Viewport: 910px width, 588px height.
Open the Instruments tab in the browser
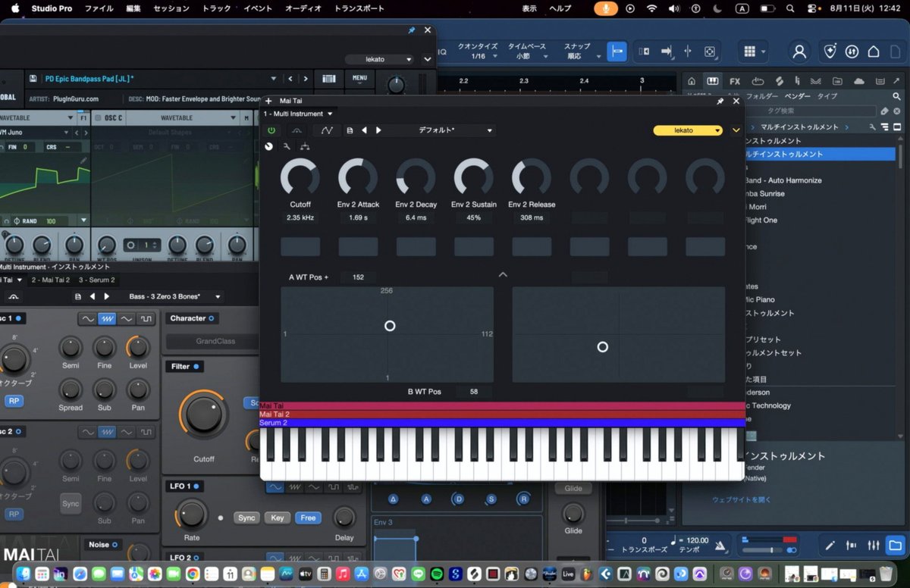click(713, 81)
